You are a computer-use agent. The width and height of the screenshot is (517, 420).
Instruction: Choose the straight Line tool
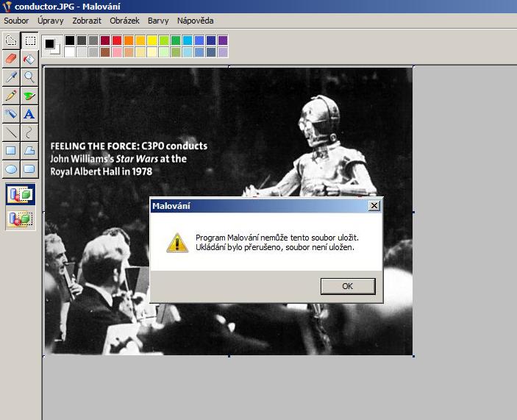(x=11, y=132)
